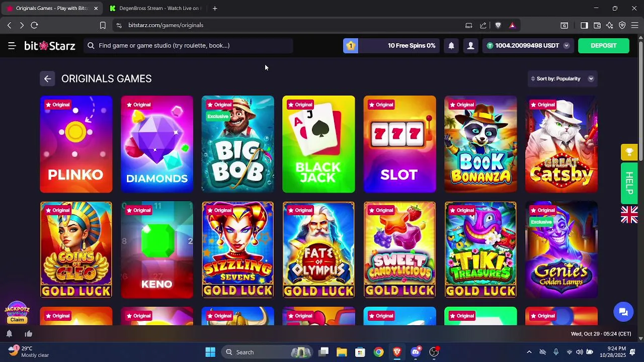Show hidden system tray icons
Image resolution: width=644 pixels, height=362 pixels.
(x=529, y=352)
